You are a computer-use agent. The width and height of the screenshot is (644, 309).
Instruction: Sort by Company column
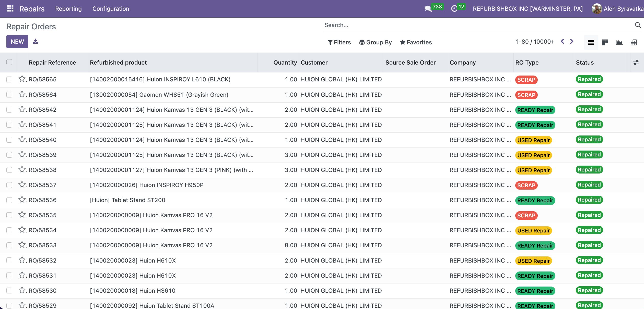[x=463, y=63]
